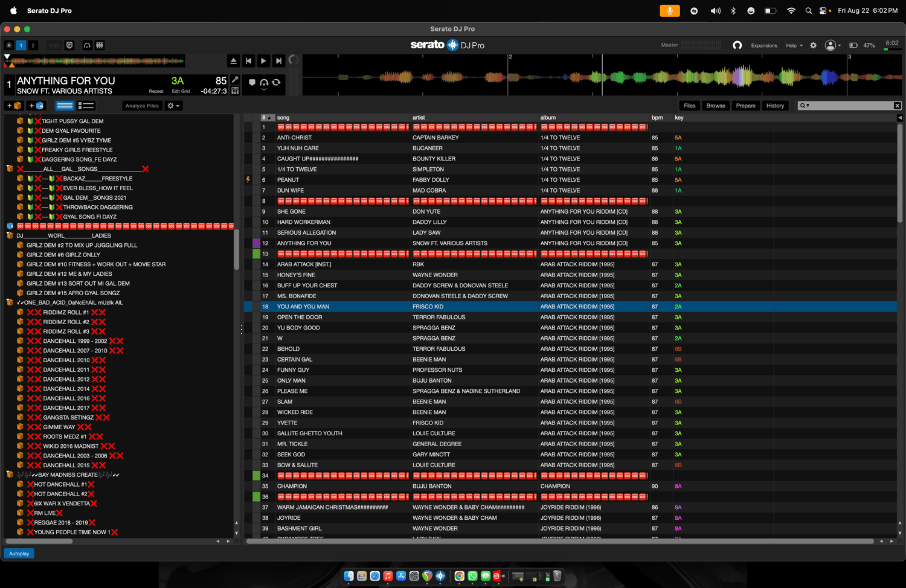Toggle Repeat for deck 1

(x=156, y=91)
